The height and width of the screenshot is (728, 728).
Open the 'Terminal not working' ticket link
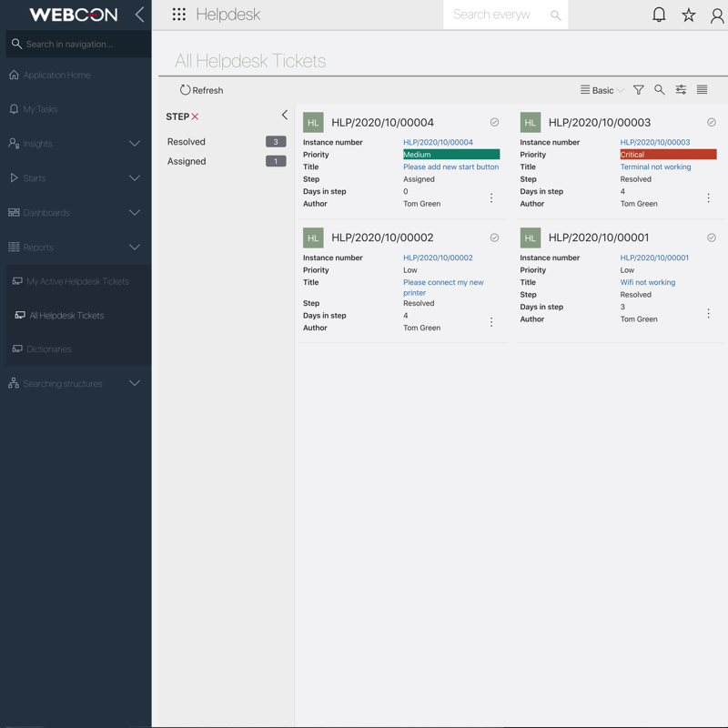655,167
